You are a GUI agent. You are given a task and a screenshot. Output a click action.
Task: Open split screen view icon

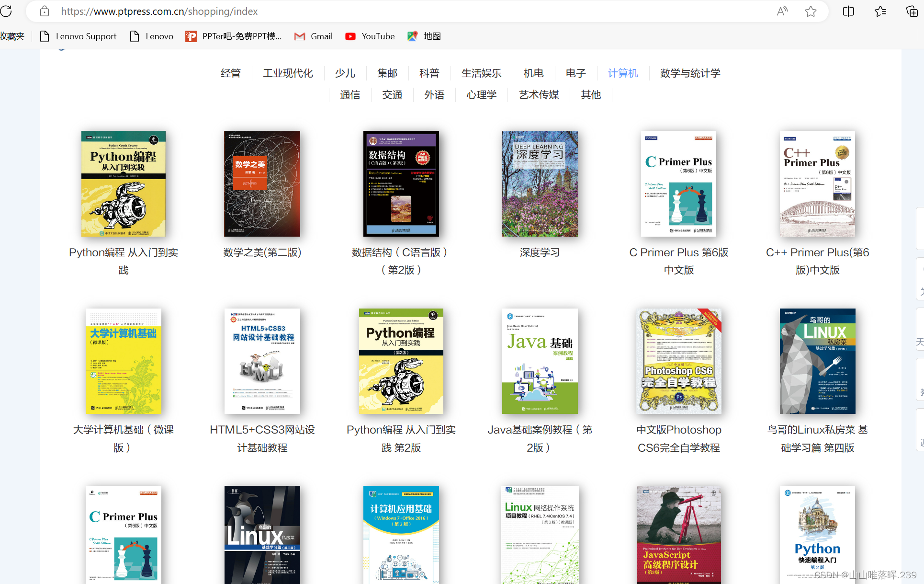click(x=848, y=11)
